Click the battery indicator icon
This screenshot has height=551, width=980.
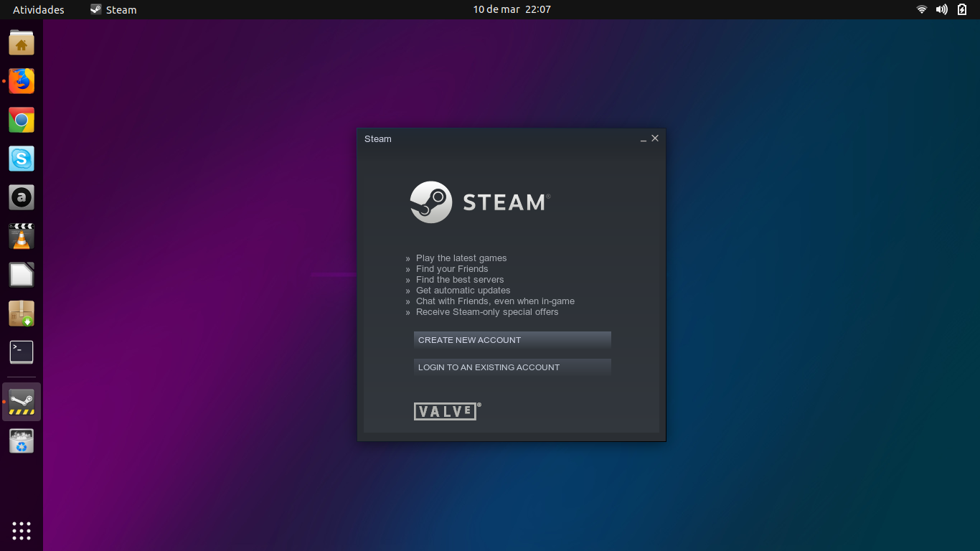[x=962, y=9]
